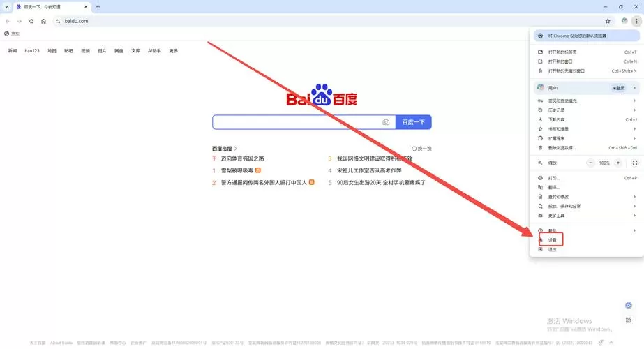Image resolution: width=644 pixels, height=349 pixels.
Task: Select the 百度一下 browser tab
Action: coord(52,6)
